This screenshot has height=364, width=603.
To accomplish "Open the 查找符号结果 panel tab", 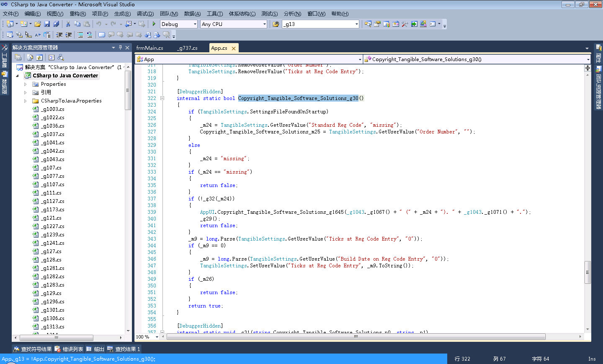I will tap(32, 349).
